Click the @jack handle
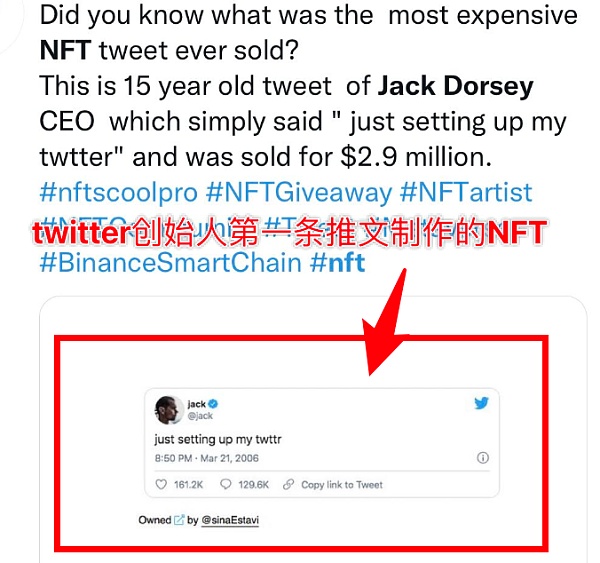This screenshot has height=563, width=600. 199,416
